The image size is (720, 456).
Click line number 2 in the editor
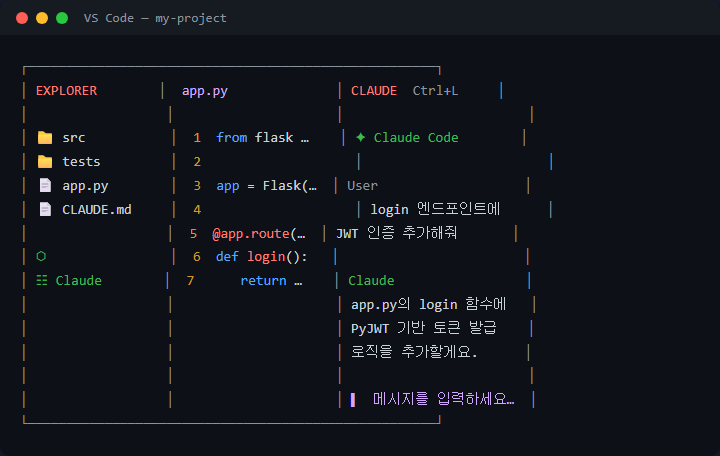point(197,162)
